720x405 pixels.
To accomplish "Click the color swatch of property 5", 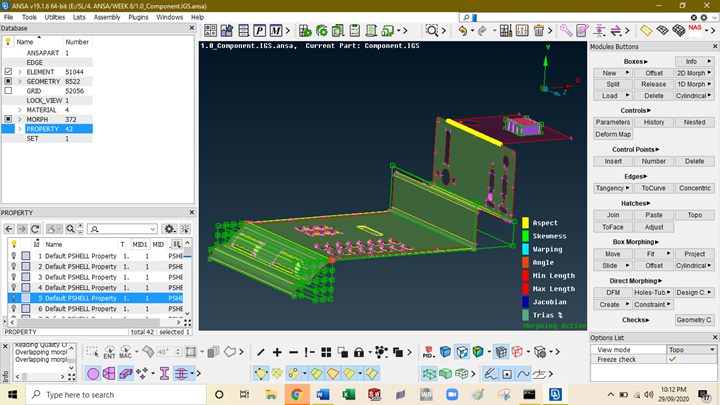I will [x=26, y=298].
